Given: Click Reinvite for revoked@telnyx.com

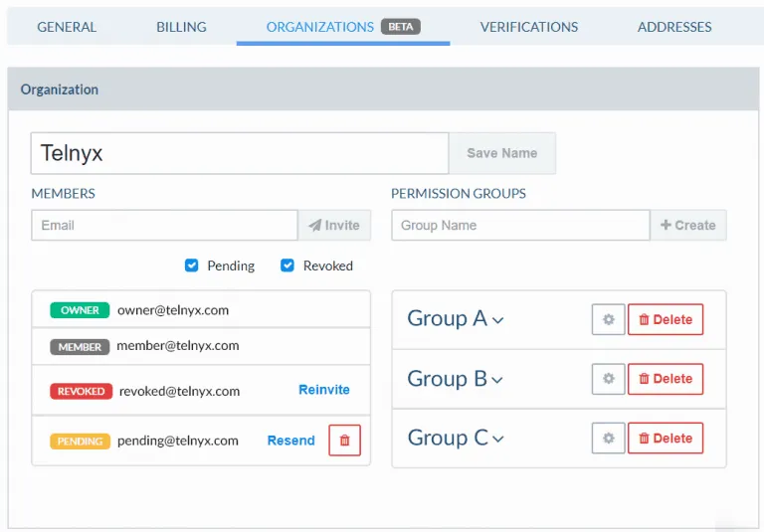Looking at the screenshot, I should (324, 390).
